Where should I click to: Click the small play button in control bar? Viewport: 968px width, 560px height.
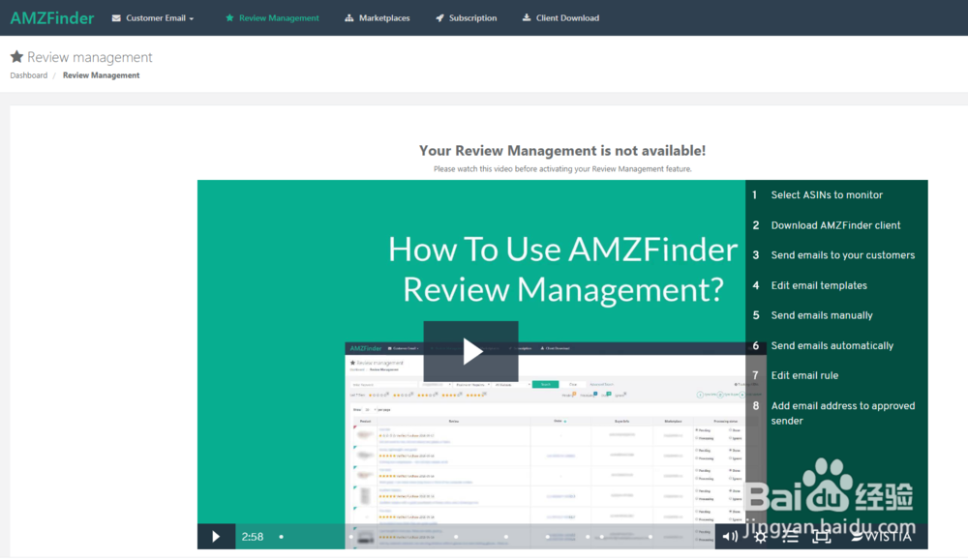tap(216, 537)
